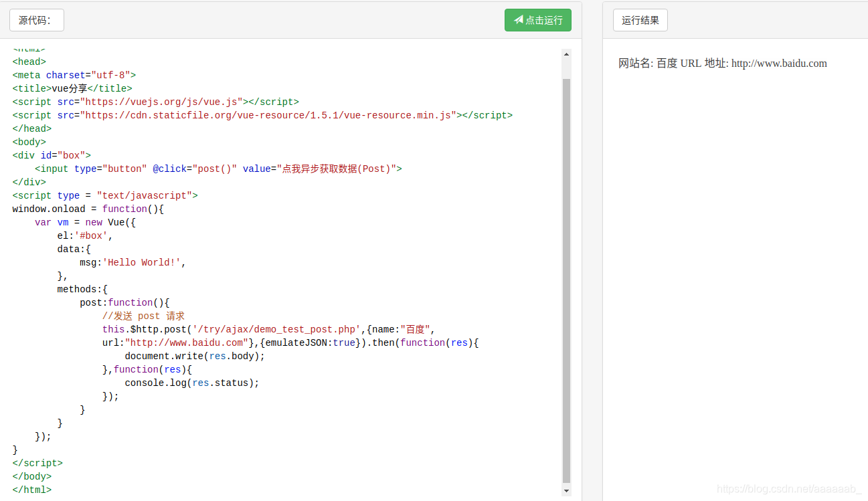Click the input type="button" code line
This screenshot has width=868, height=501.
[218, 169]
